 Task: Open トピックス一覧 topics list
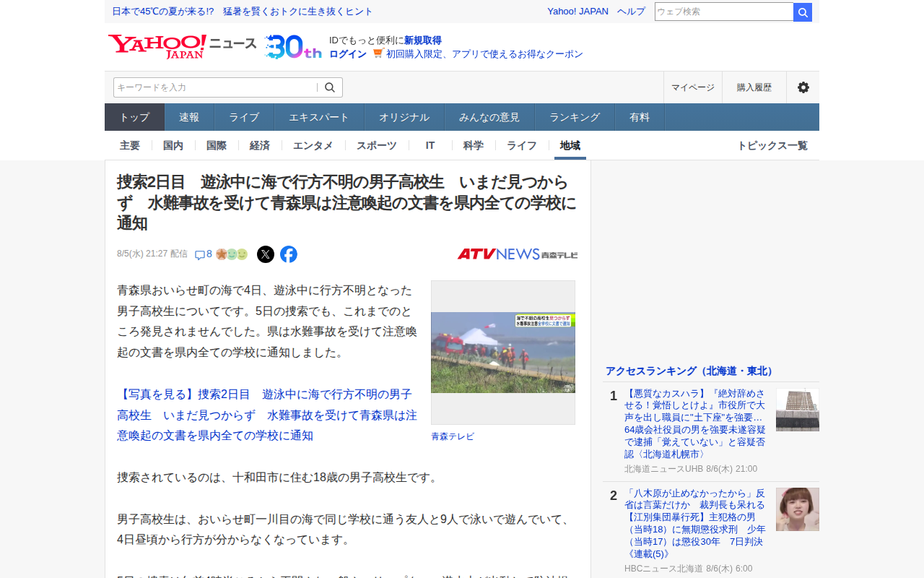(772, 145)
